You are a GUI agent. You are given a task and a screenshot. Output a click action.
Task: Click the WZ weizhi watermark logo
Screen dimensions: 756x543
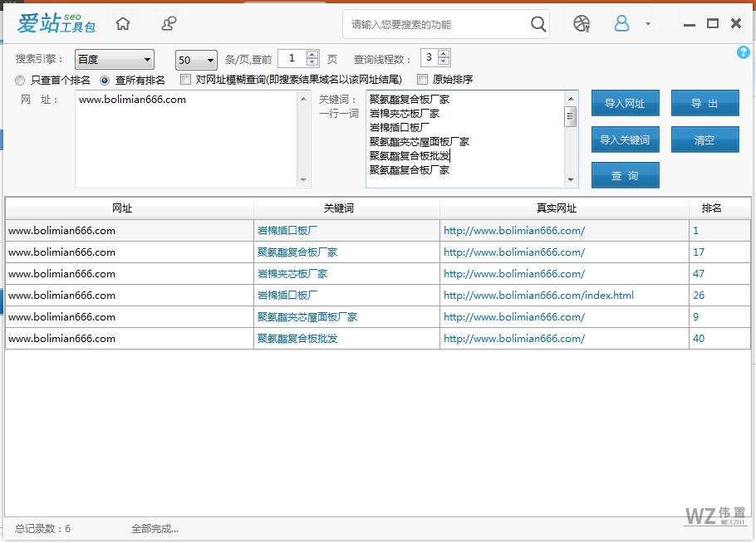(715, 516)
